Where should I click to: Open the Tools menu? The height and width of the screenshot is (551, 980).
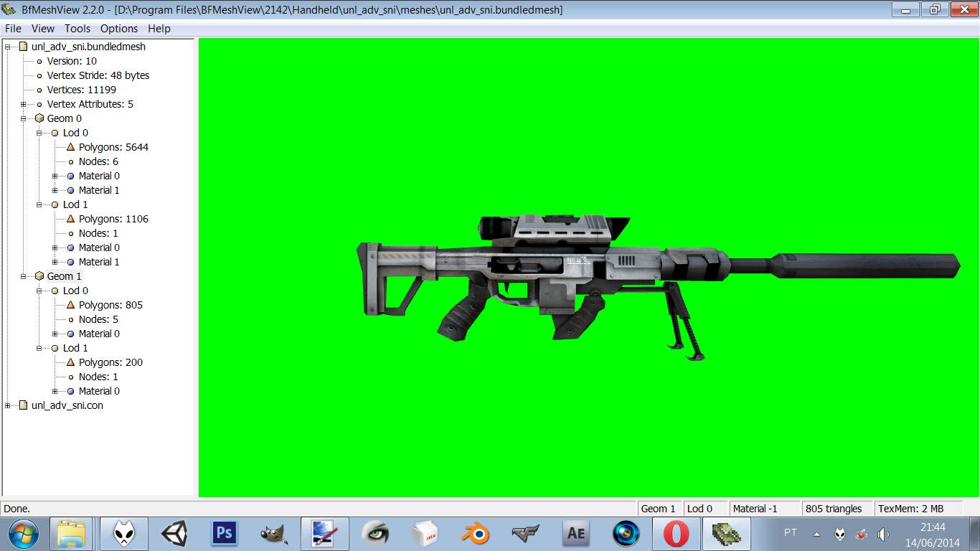point(77,29)
